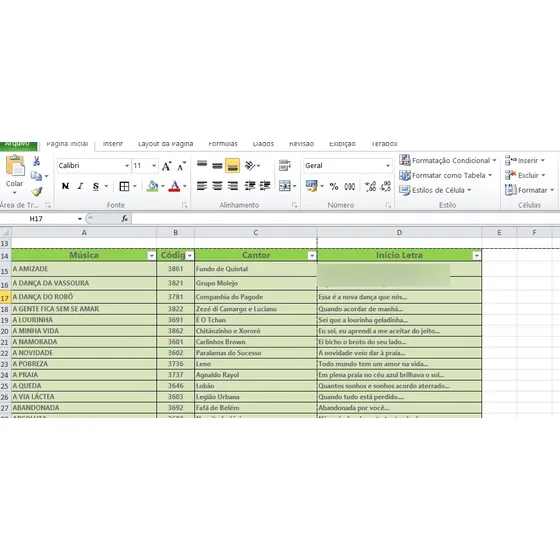The width and height of the screenshot is (560, 560).
Task: Open the Dados ribbon tab
Action: click(263, 144)
